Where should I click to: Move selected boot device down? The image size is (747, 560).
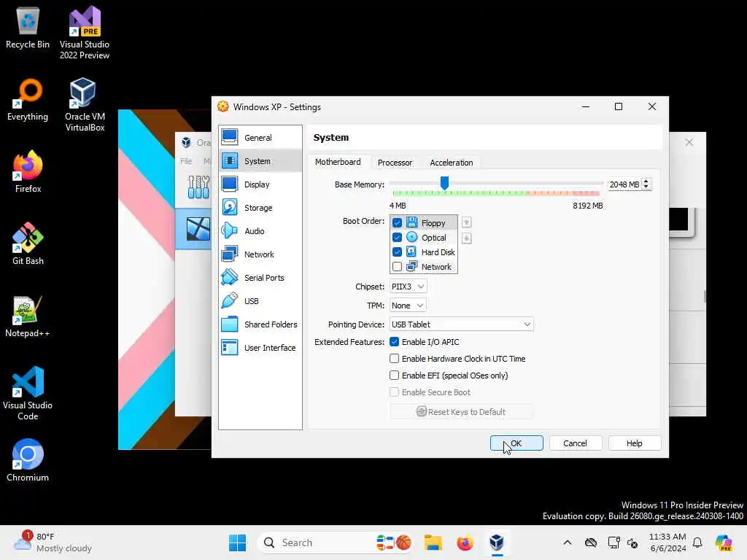466,238
